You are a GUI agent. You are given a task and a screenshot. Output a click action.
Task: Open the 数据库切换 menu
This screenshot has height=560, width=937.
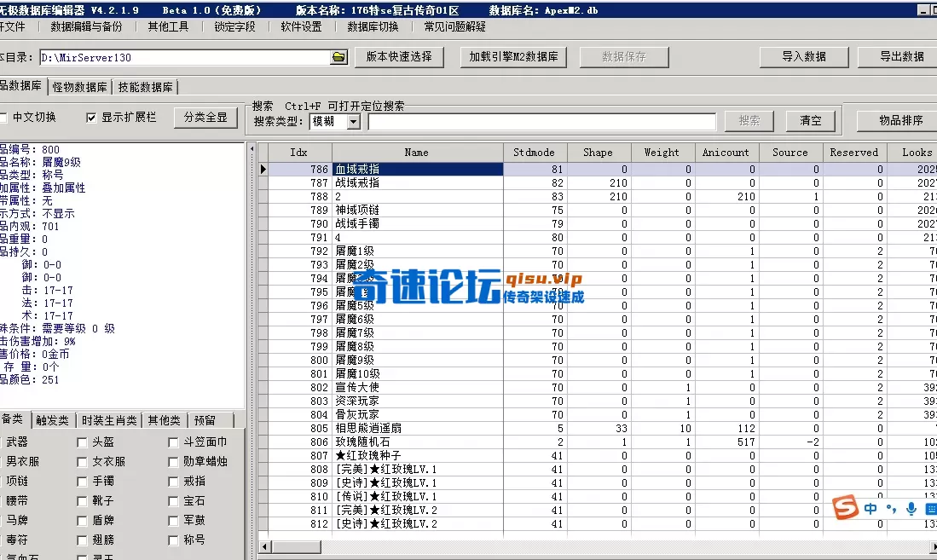tap(373, 27)
